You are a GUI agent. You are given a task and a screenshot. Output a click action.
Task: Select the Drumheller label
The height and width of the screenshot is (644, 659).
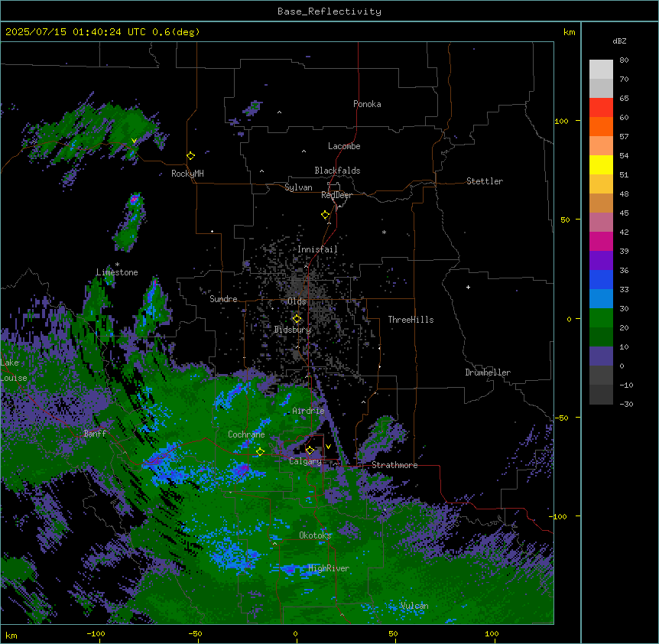pos(488,372)
